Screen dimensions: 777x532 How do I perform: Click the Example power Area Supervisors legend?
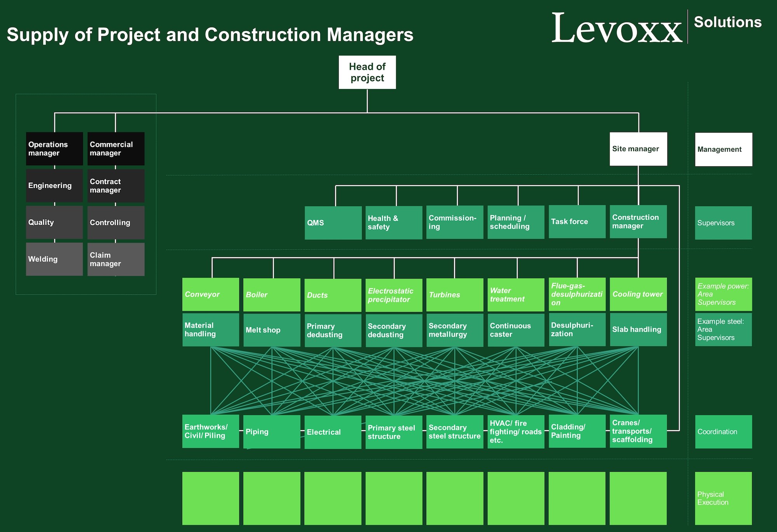click(x=723, y=294)
